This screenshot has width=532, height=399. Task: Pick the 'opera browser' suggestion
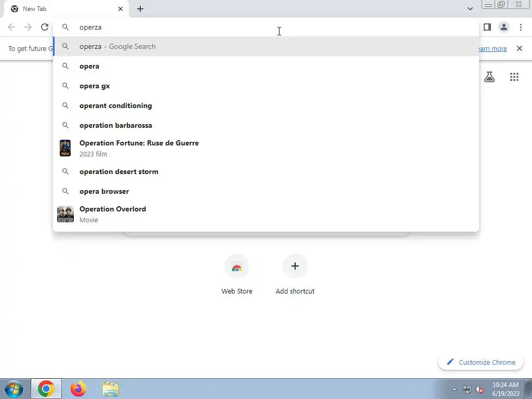(x=266, y=191)
